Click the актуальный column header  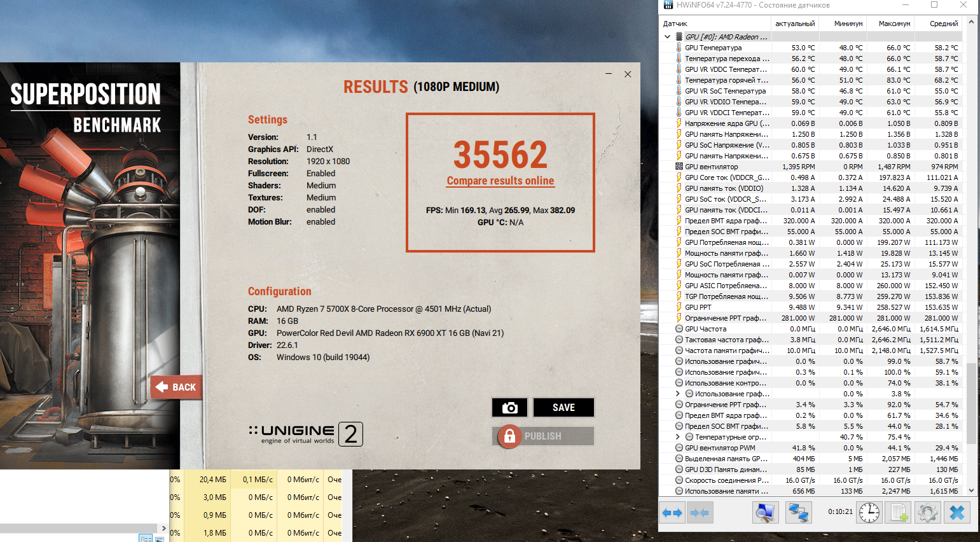[794, 24]
